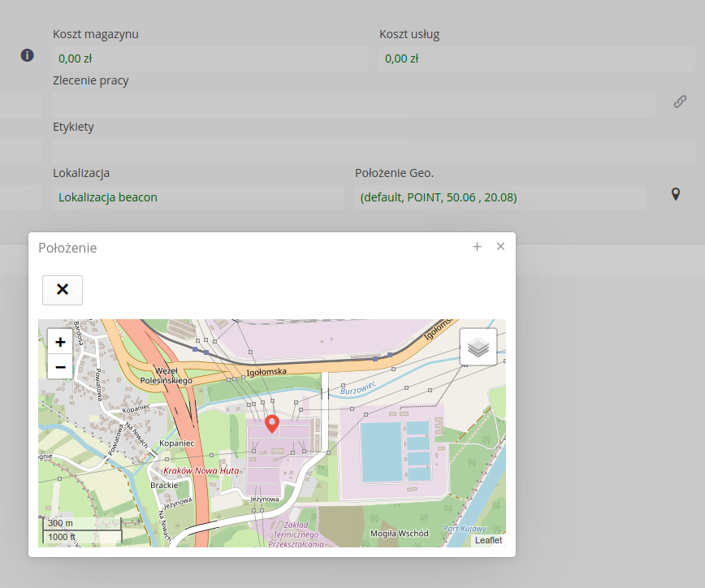
Task: Open the Leaflet attribution link
Action: pos(488,540)
